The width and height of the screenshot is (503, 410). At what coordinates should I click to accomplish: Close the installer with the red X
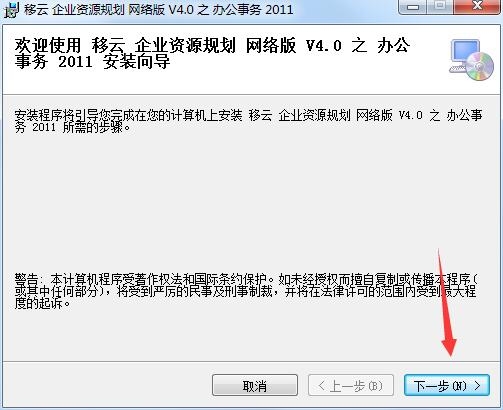pos(478,6)
